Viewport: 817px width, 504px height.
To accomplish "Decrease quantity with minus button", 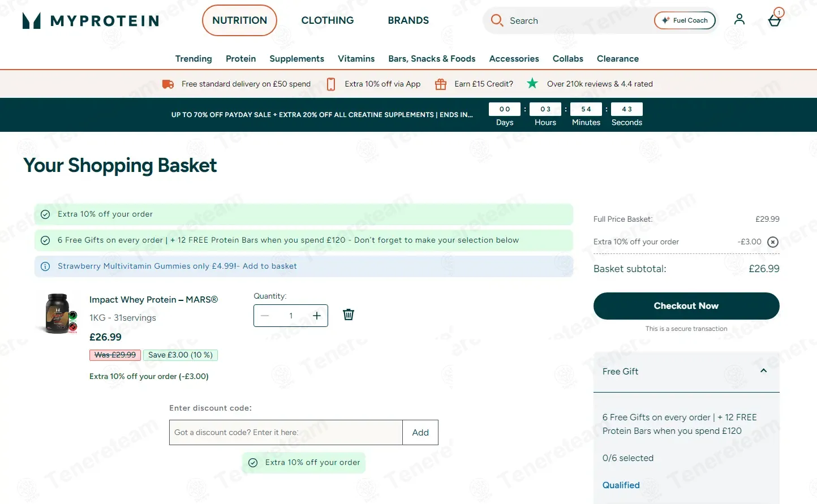I will [x=265, y=316].
